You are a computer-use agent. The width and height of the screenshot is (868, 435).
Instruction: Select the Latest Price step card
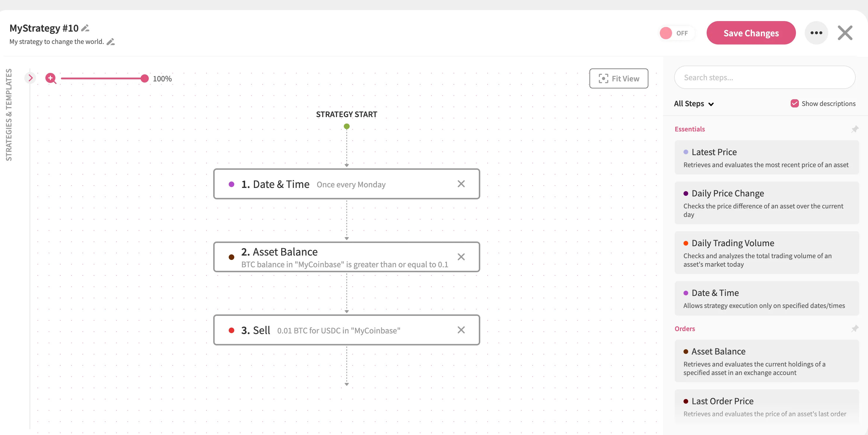click(x=767, y=157)
